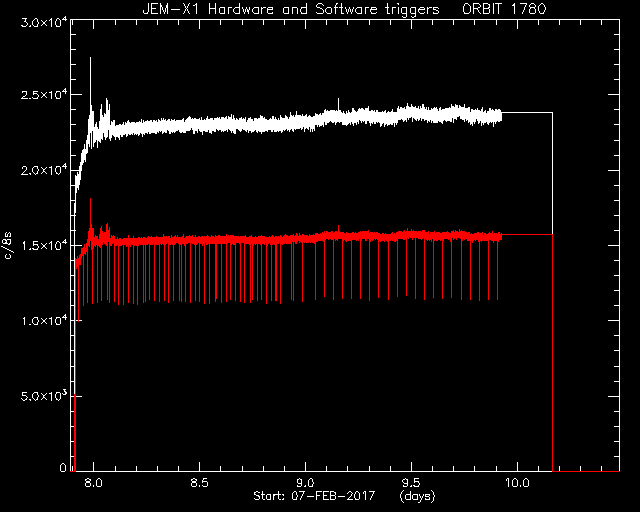Click the y-axis label '1.5×10^4'
640x512 pixels.
click(x=44, y=245)
